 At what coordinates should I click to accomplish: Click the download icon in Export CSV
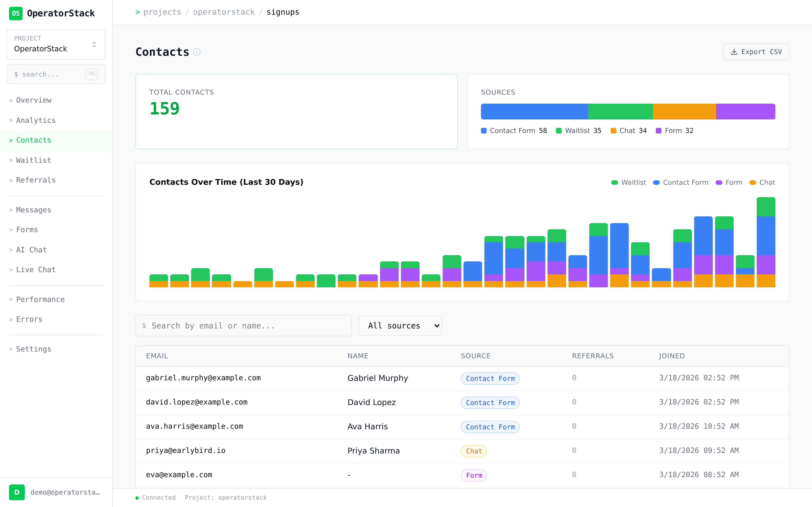pos(734,52)
